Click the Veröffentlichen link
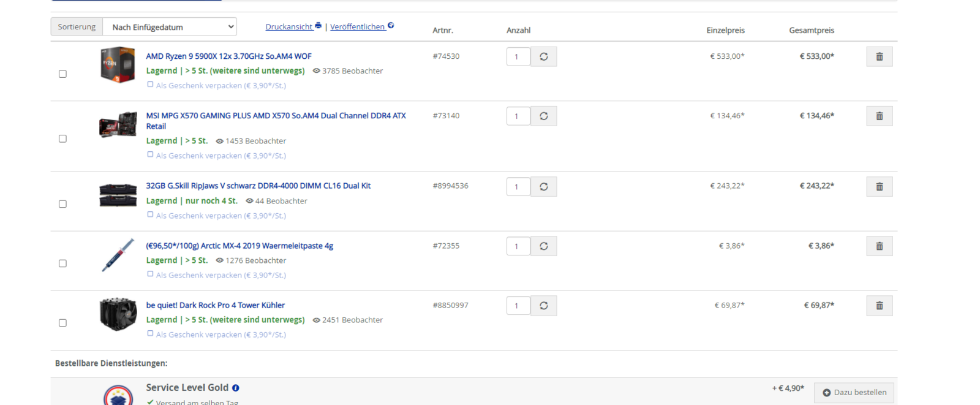 pos(358,27)
